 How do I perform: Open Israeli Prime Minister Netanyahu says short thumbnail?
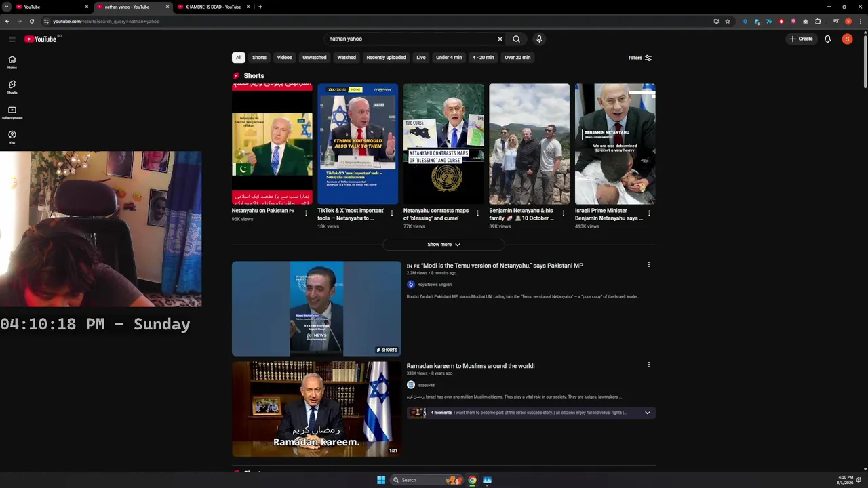tap(615, 144)
